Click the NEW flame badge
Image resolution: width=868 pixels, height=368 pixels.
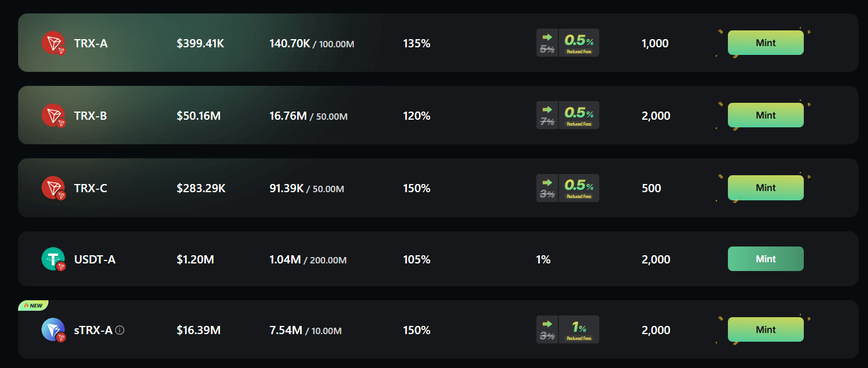[x=33, y=305]
